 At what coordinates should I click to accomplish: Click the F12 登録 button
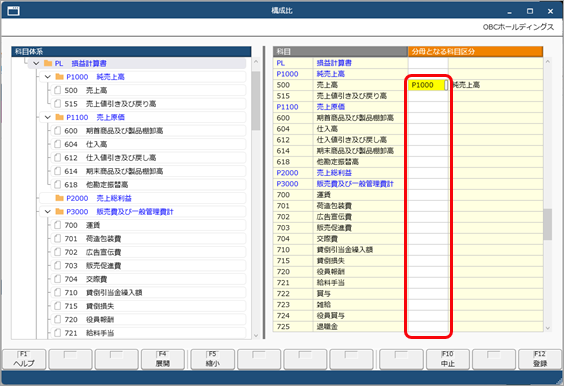pyautogui.click(x=540, y=359)
